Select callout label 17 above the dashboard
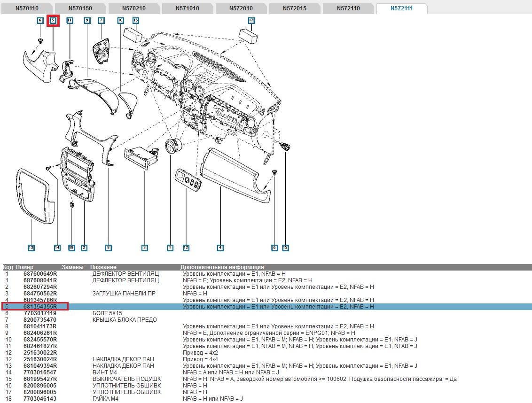Screen dimensions: 532x403 [x=251, y=21]
